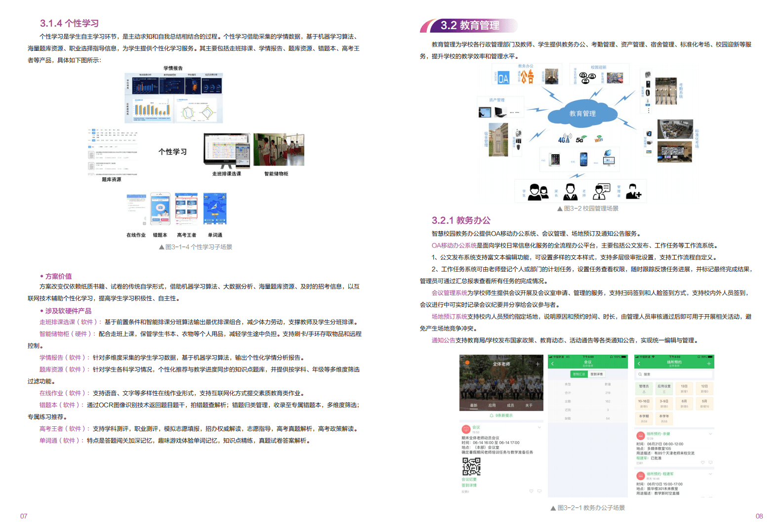Click the 教育管理 cloud shape
Viewport: 784px width, 532px height.
(582, 114)
